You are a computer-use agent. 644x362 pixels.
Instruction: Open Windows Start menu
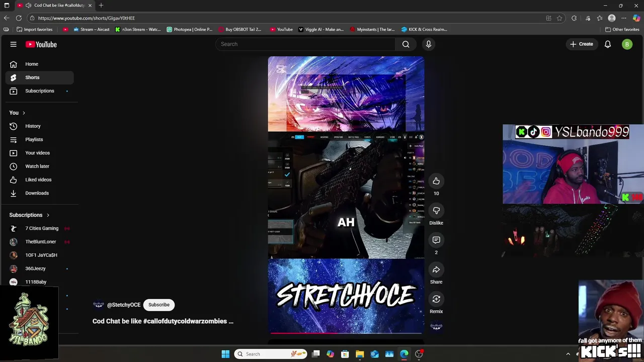pyautogui.click(x=225, y=354)
